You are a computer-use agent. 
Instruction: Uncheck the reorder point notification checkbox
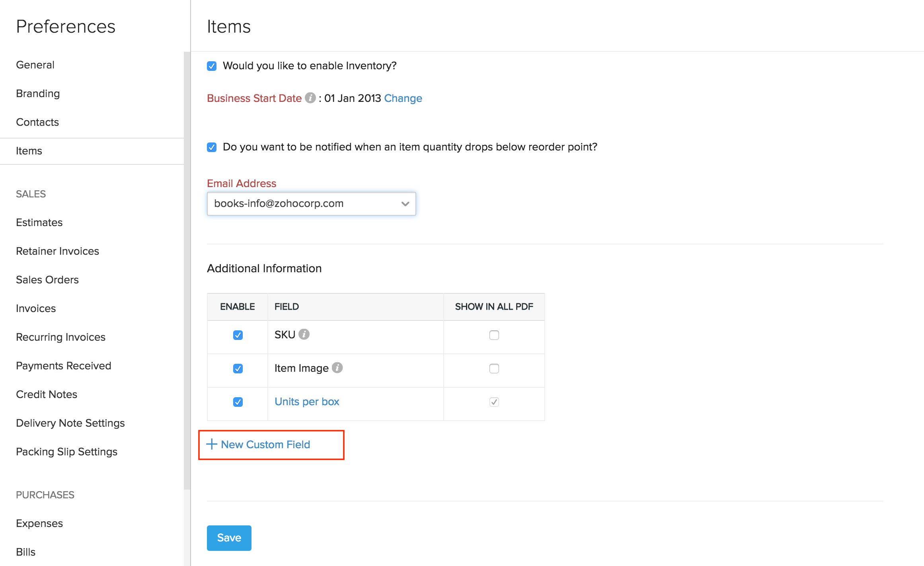tap(212, 147)
